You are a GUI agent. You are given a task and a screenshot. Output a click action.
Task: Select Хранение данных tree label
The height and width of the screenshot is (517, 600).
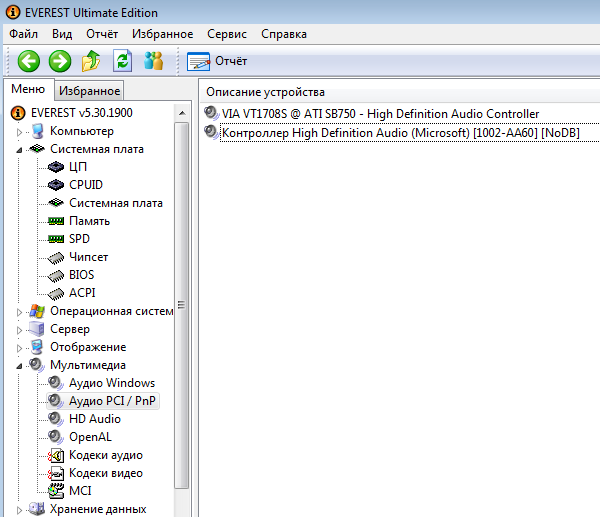tap(98, 509)
